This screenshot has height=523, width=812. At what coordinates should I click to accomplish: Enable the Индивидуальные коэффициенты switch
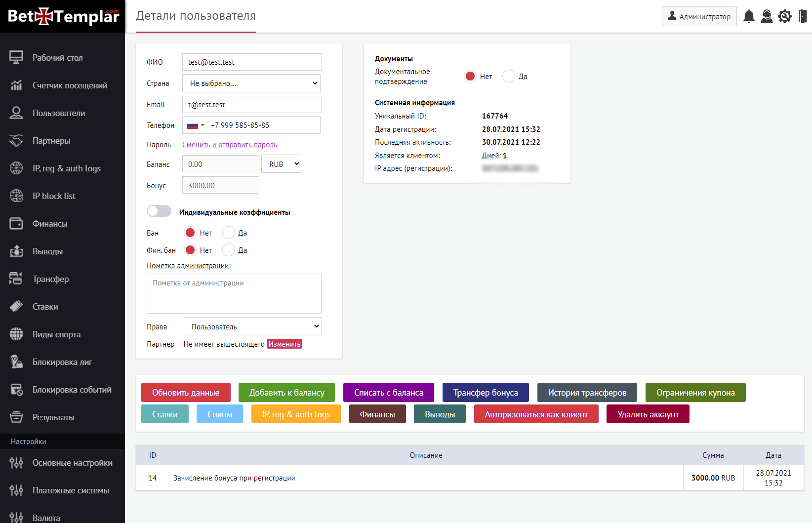point(159,211)
